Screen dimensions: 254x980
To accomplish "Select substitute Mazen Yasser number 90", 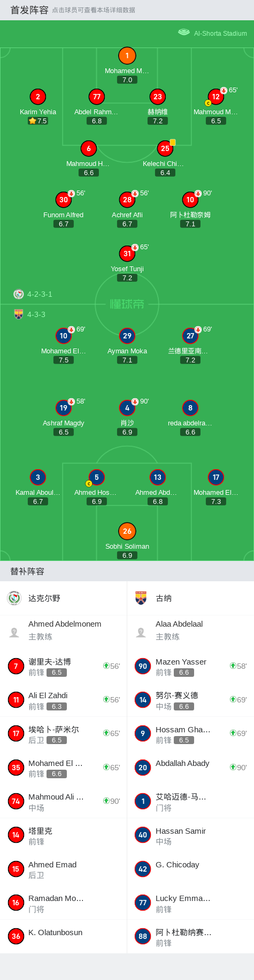I will [190, 666].
